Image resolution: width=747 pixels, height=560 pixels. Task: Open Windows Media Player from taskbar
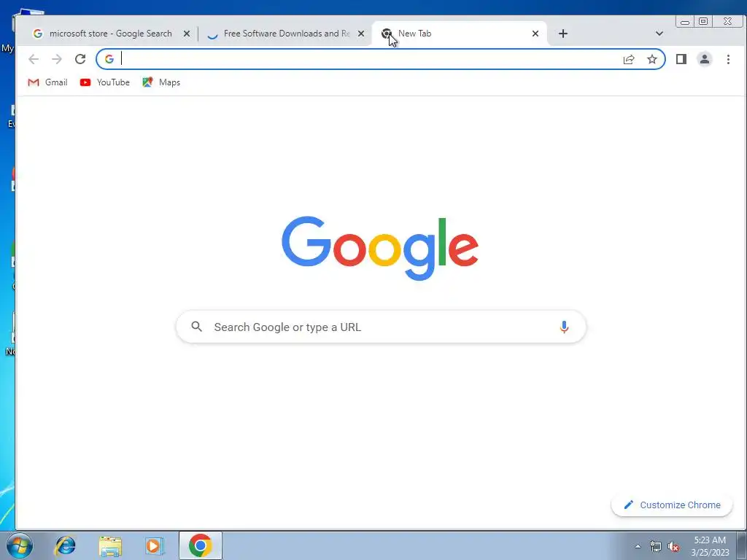(155, 545)
